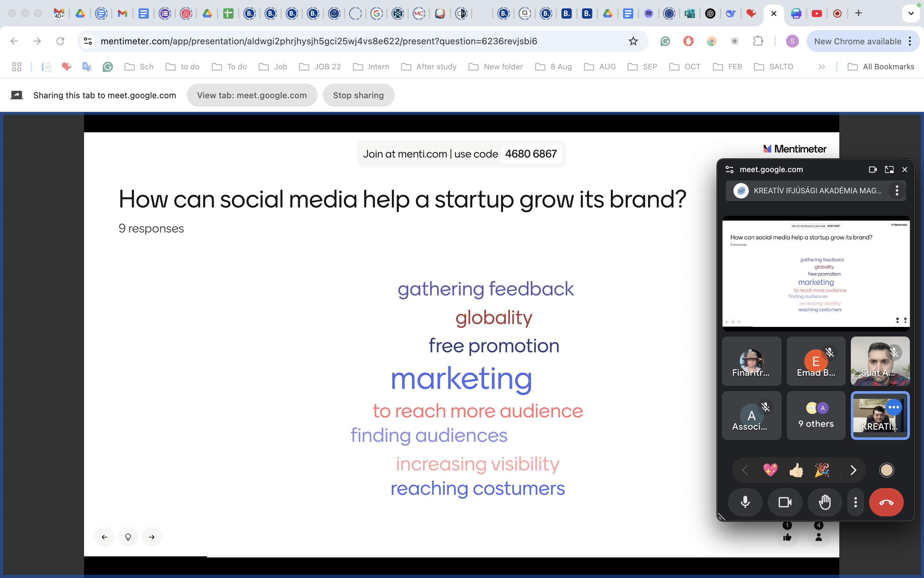Click View tab: meet.google.com button
The width and height of the screenshot is (924, 578).
(x=252, y=95)
